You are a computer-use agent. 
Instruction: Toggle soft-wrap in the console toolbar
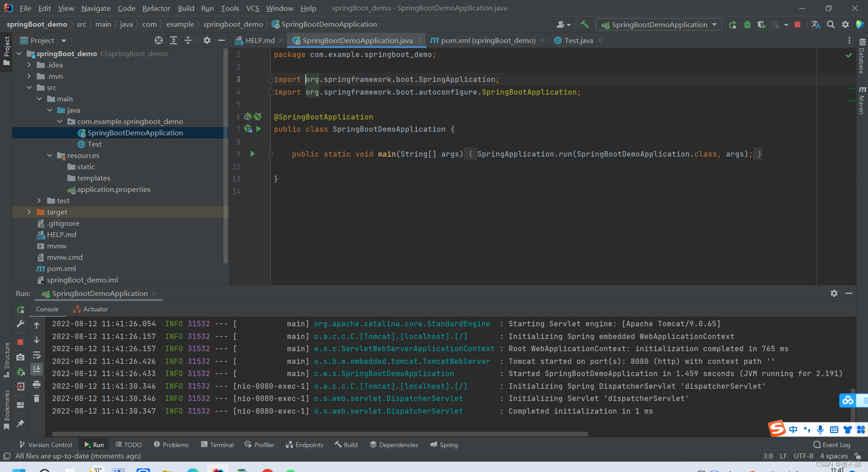pos(37,355)
